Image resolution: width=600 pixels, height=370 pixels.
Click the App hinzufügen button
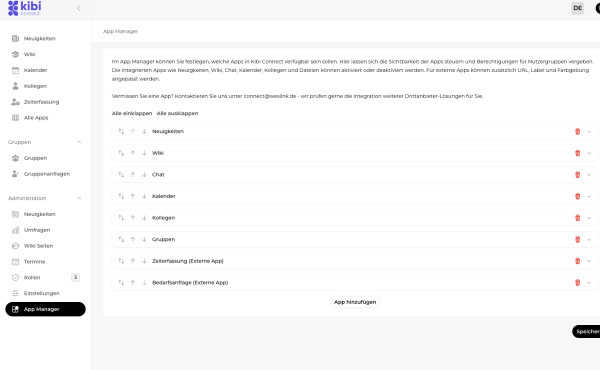click(x=355, y=302)
